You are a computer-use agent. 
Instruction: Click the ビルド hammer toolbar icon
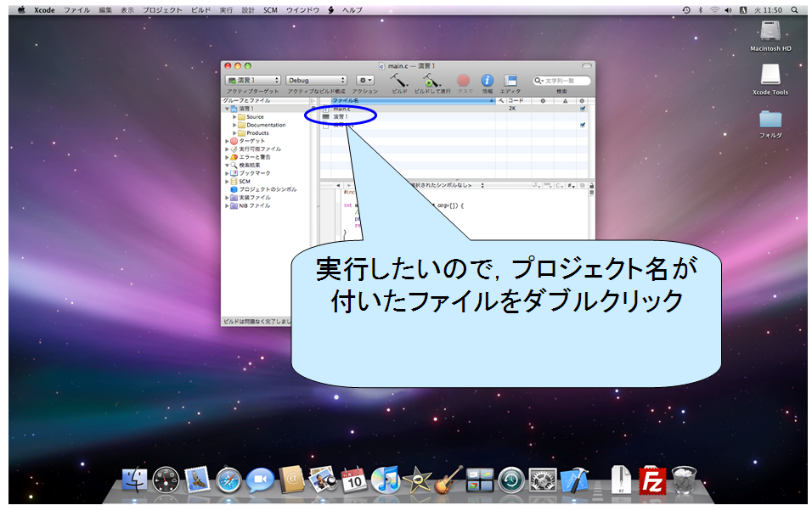pyautogui.click(x=399, y=80)
